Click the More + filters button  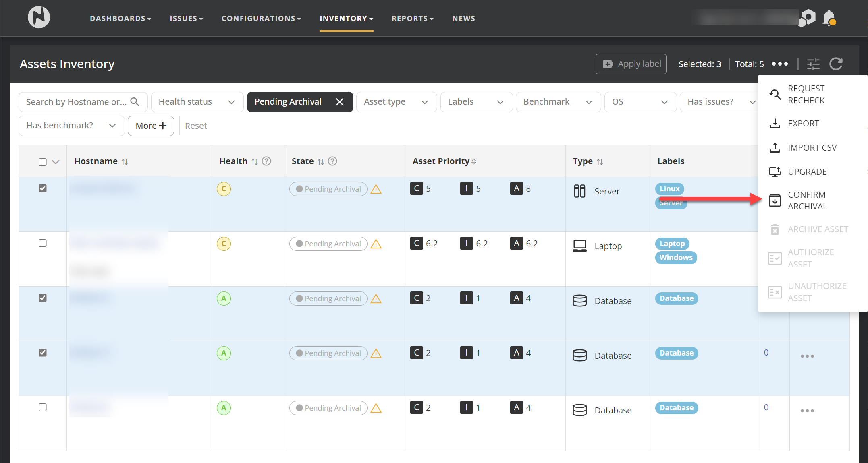click(x=151, y=126)
